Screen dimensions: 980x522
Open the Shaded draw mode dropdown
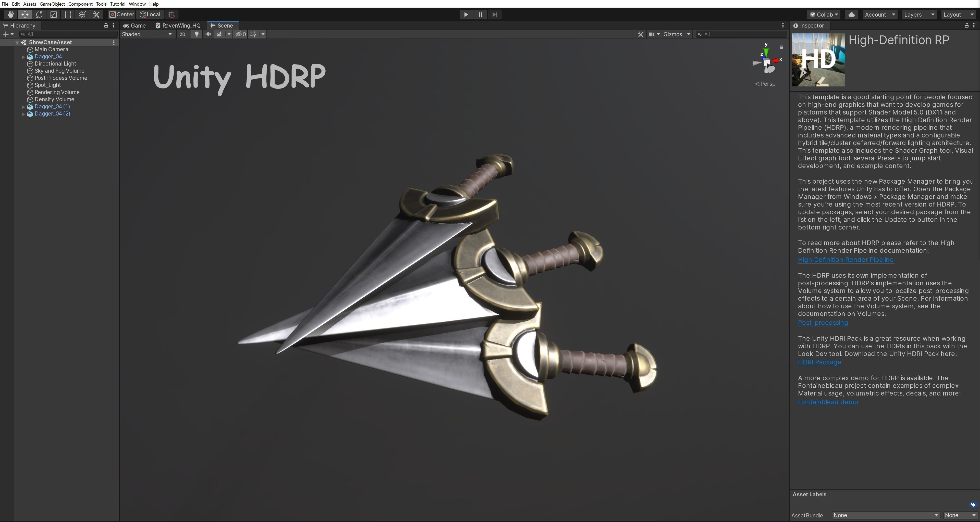click(x=147, y=34)
